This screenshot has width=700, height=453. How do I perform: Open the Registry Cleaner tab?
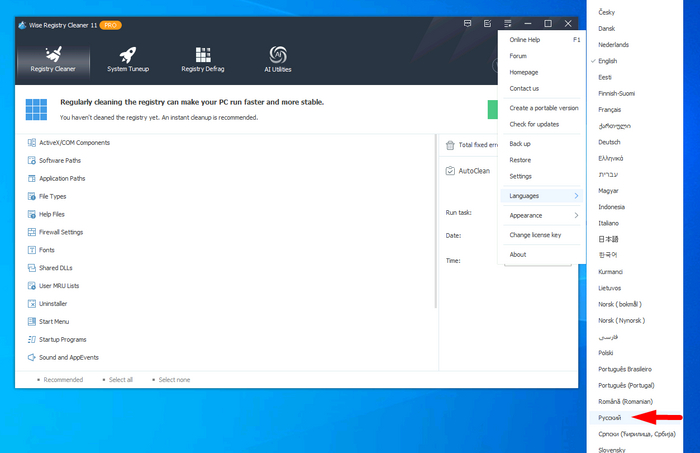[53, 60]
